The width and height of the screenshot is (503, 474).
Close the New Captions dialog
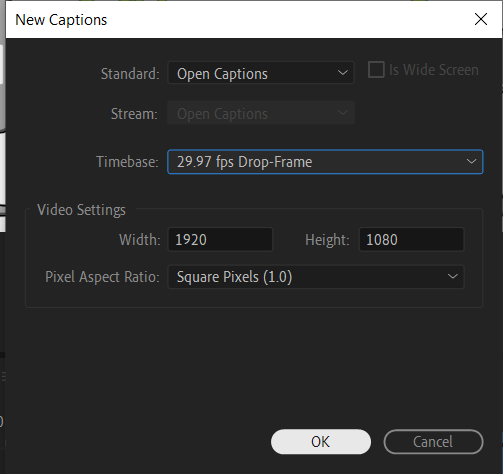click(x=481, y=19)
